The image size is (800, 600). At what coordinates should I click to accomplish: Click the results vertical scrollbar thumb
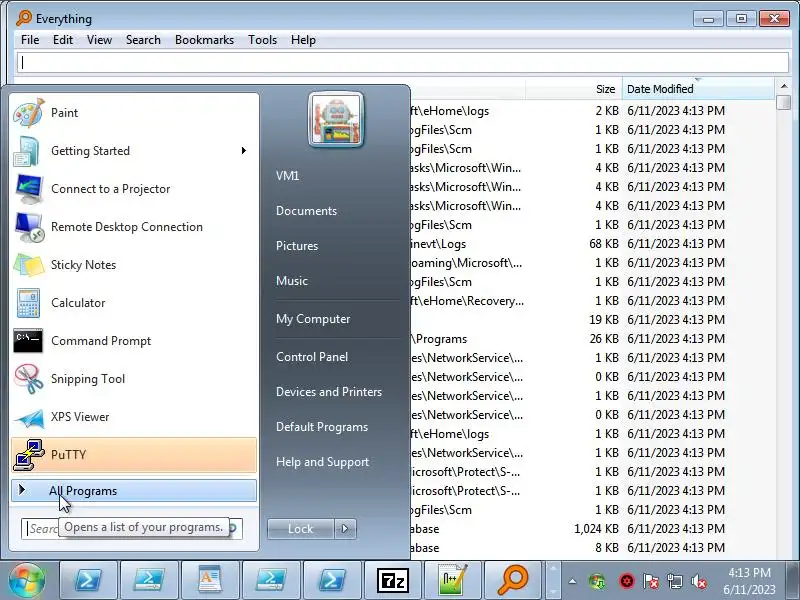pos(784,102)
